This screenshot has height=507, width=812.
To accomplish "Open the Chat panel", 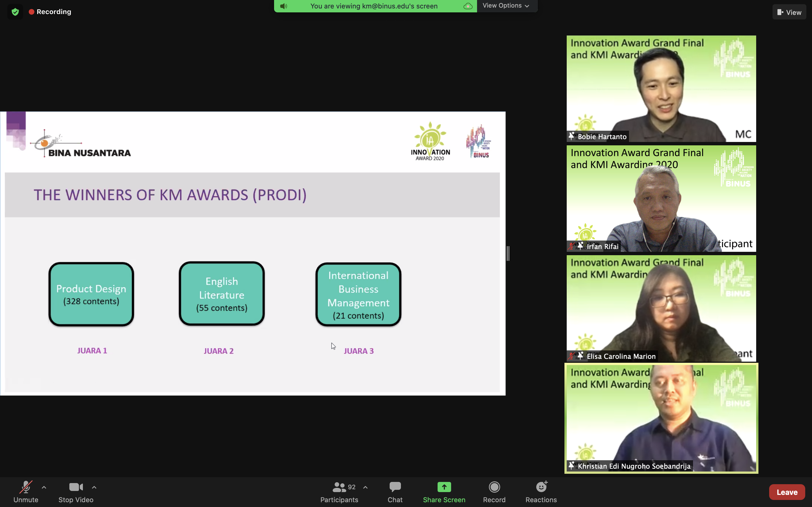I will coord(395,492).
